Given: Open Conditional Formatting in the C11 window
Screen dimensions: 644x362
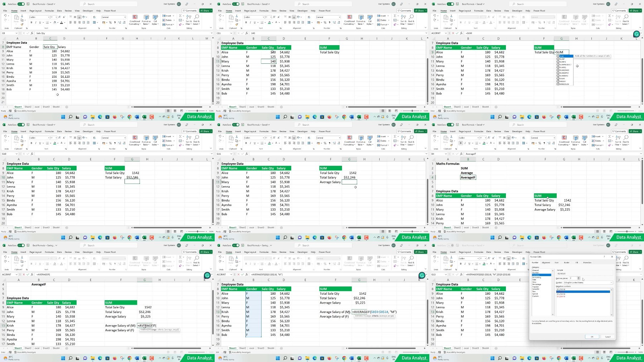Looking at the screenshot, I should click(350, 19).
